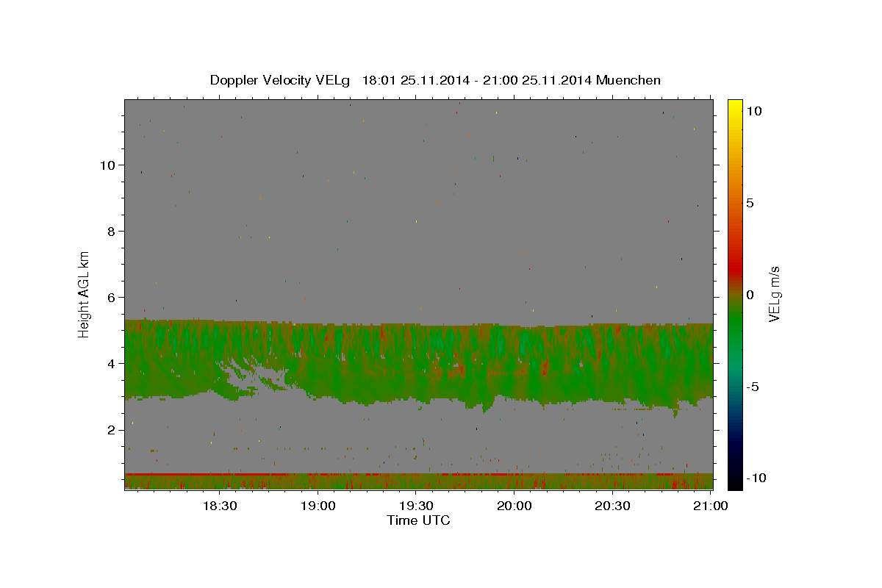Click the colorbar value 10 label
Screen dimensions: 882x588
(753, 111)
